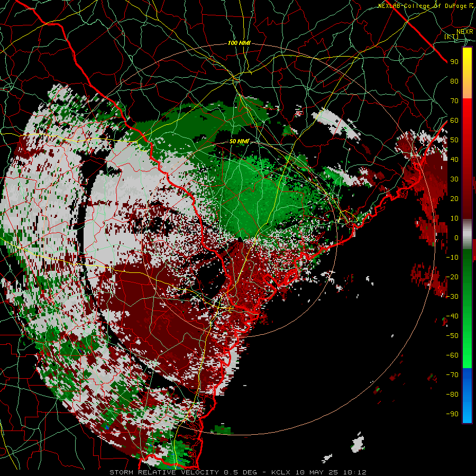Click the 30 value on the velocity scale
This screenshot has height=476, width=476.
(454, 179)
